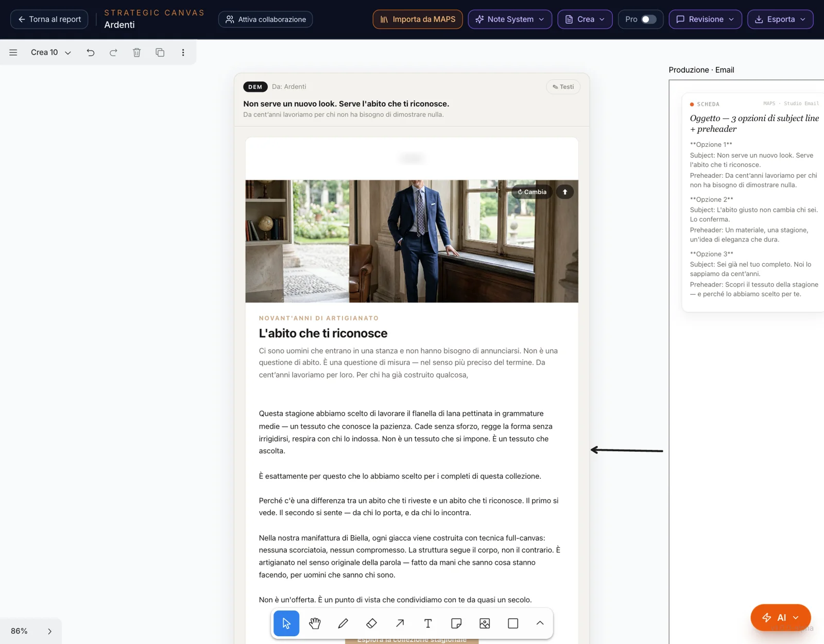
Task: Select the image insert tool
Action: tap(485, 623)
